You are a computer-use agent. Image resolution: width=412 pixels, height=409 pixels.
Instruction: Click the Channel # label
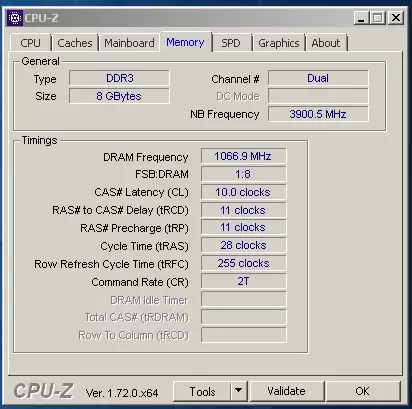point(235,79)
